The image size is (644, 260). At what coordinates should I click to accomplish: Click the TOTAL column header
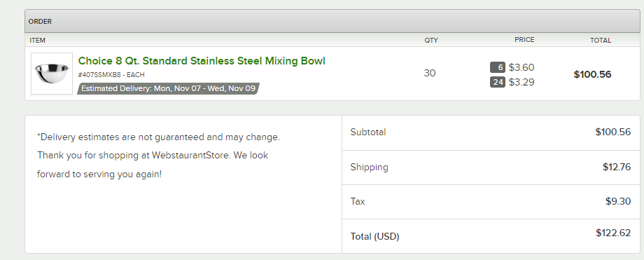pos(601,41)
